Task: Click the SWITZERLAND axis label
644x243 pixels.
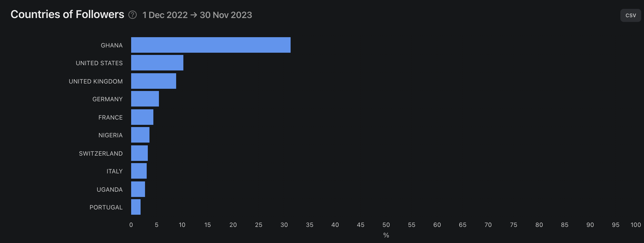Action: [101, 153]
